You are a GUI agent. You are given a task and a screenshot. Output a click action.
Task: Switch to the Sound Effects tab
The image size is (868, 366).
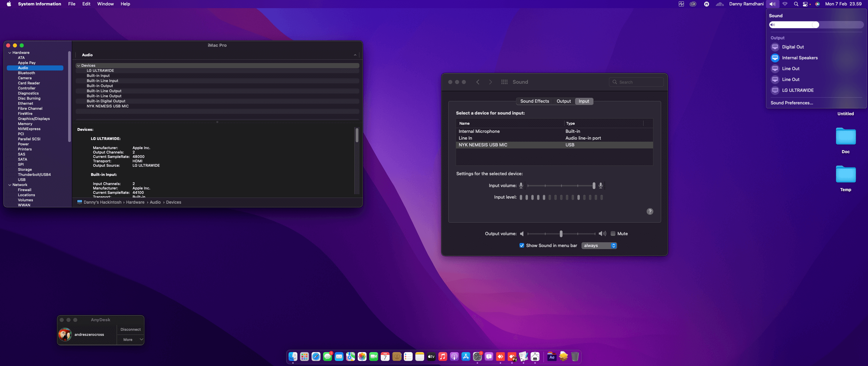pyautogui.click(x=534, y=101)
